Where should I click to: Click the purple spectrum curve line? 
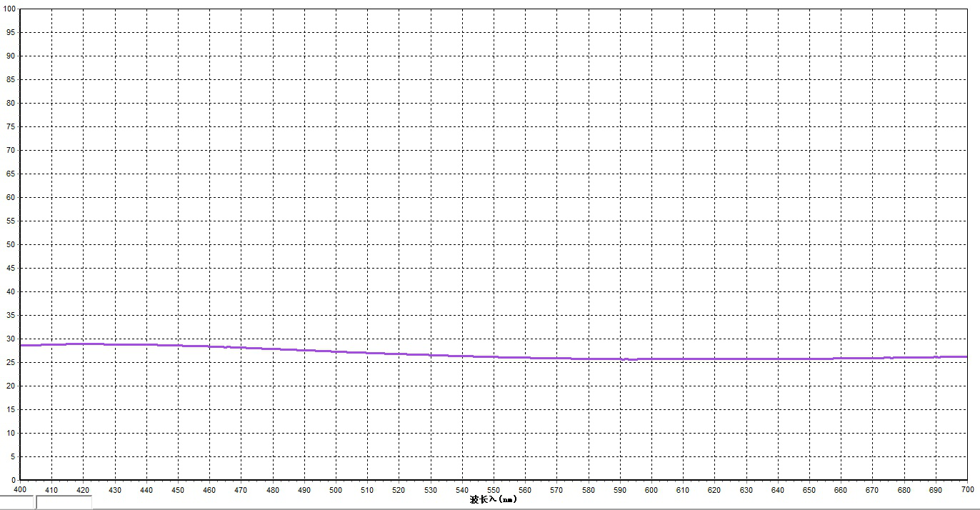[x=493, y=355]
